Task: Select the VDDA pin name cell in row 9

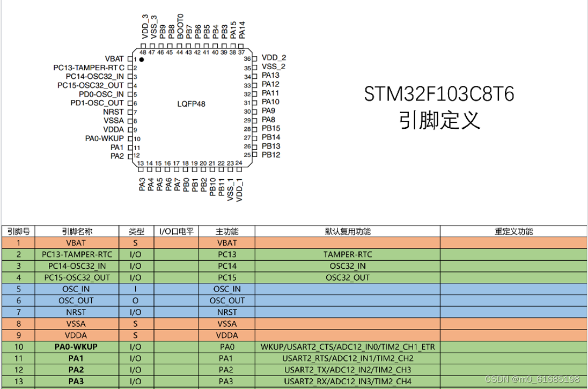Action: (76, 335)
